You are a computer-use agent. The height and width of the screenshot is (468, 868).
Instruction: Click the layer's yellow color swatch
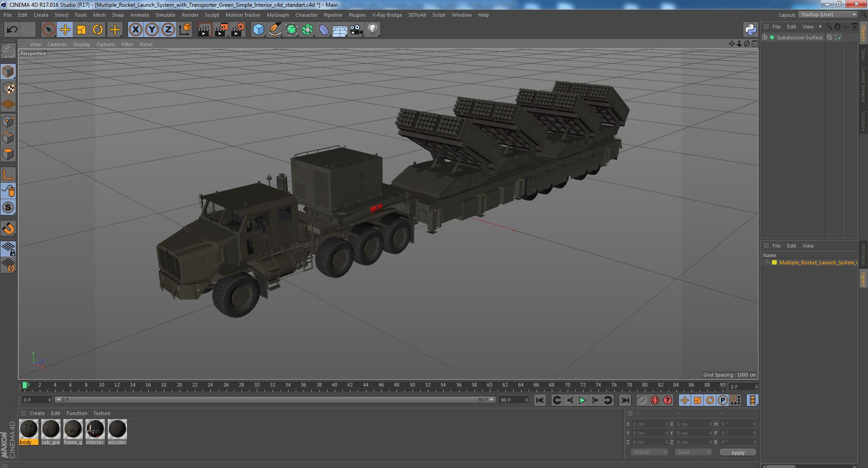[x=774, y=263]
